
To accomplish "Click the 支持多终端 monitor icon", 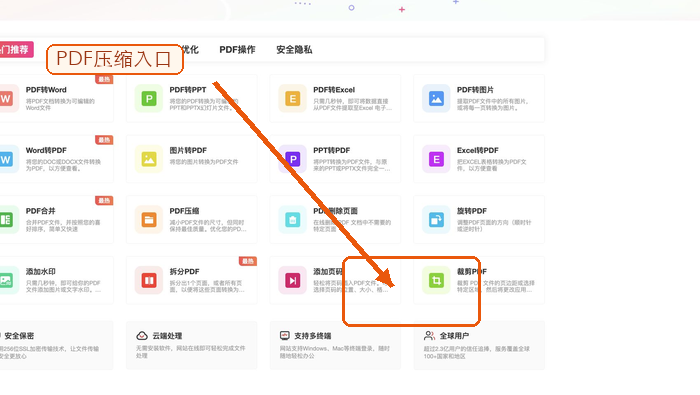I will [x=285, y=336].
